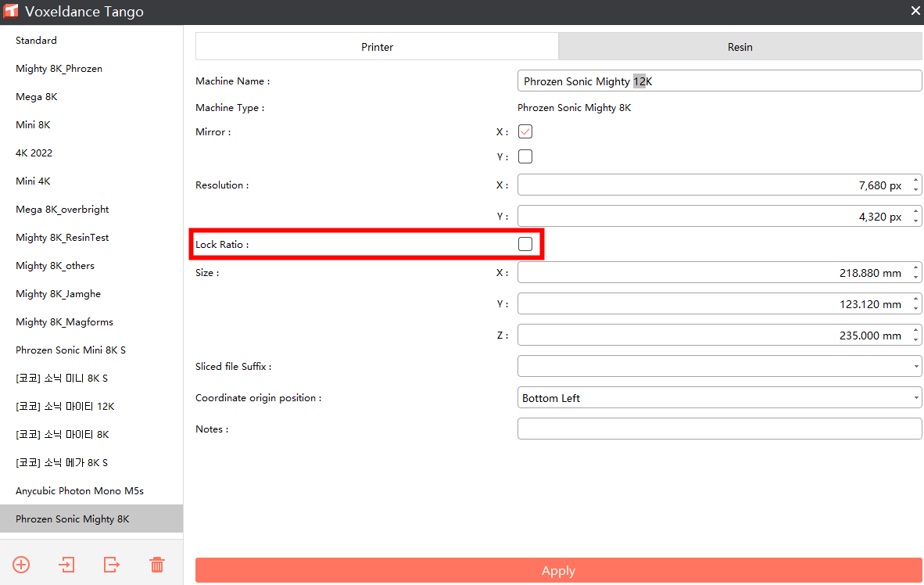Select Anycubic Photon Mono M5s profile

coord(91,490)
